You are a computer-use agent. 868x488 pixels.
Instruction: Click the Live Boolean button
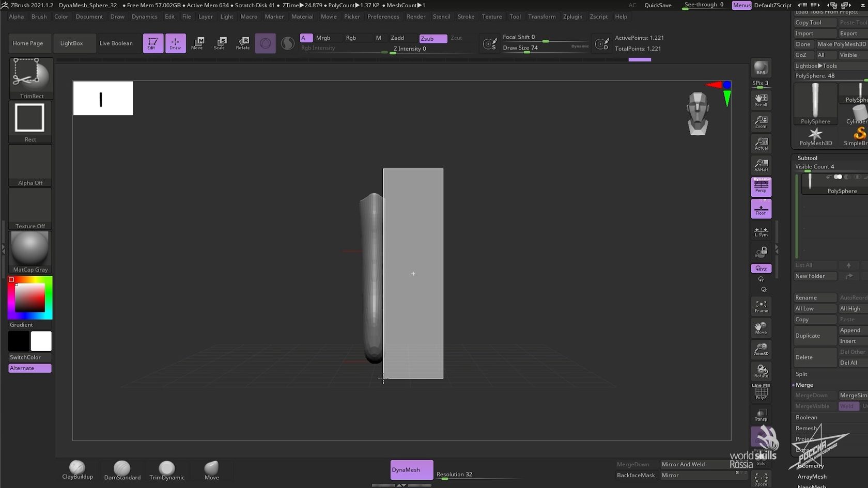pyautogui.click(x=116, y=43)
